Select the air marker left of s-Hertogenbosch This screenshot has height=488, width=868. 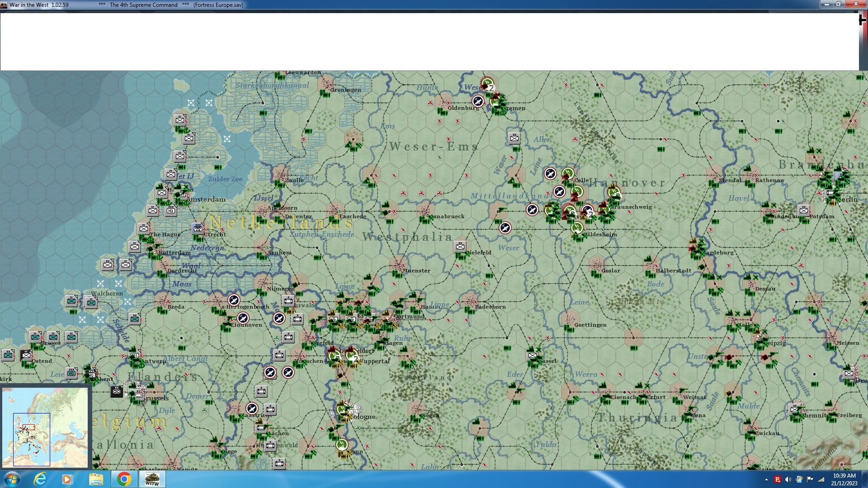[x=234, y=300]
